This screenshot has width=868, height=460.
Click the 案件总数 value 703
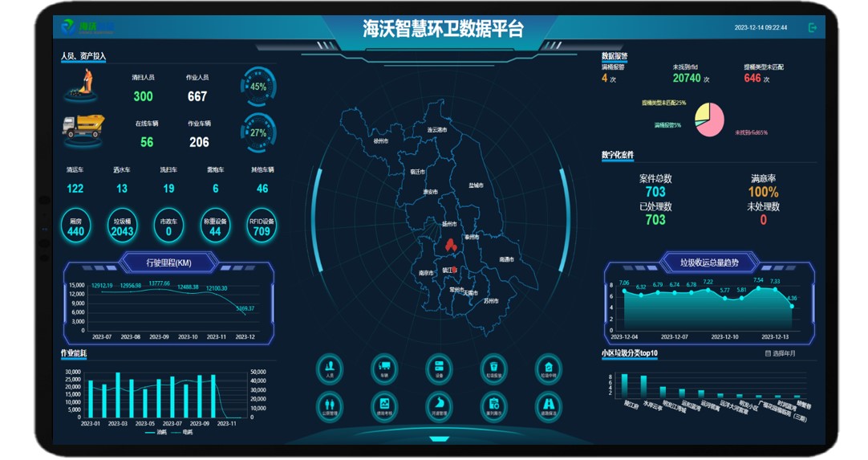(655, 192)
